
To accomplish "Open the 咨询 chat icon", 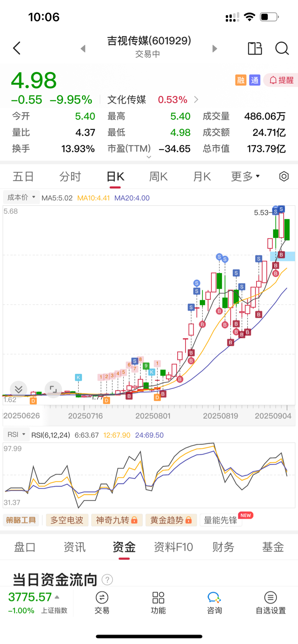I will [214, 603].
